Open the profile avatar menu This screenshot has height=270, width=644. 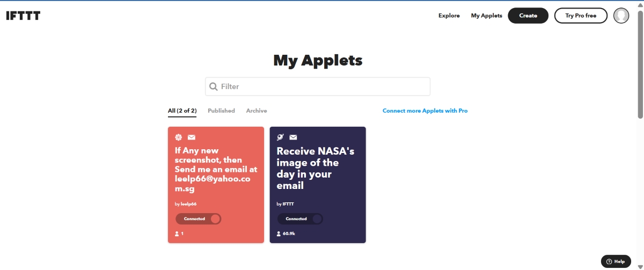coord(621,16)
